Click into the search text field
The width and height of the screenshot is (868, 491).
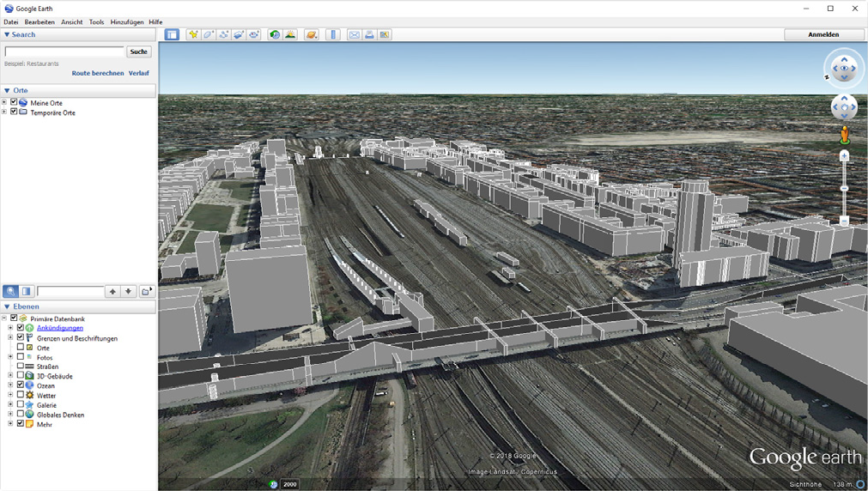(x=64, y=52)
